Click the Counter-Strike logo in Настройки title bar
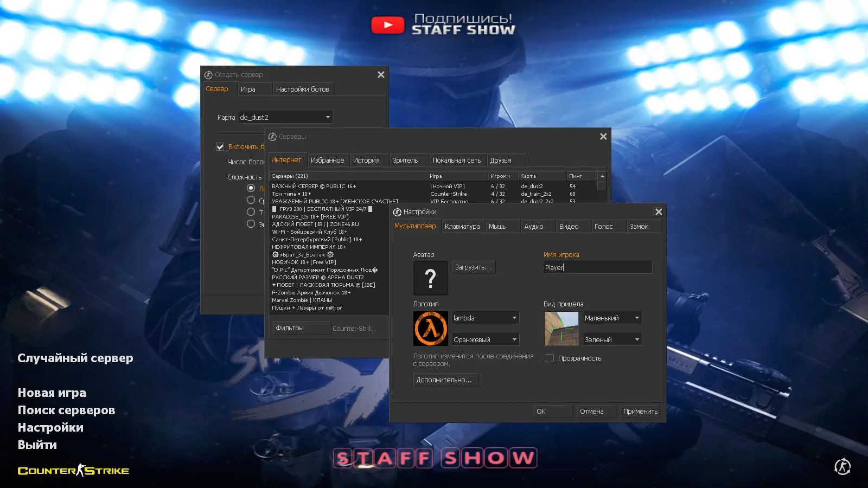The image size is (868, 488). (x=398, y=212)
